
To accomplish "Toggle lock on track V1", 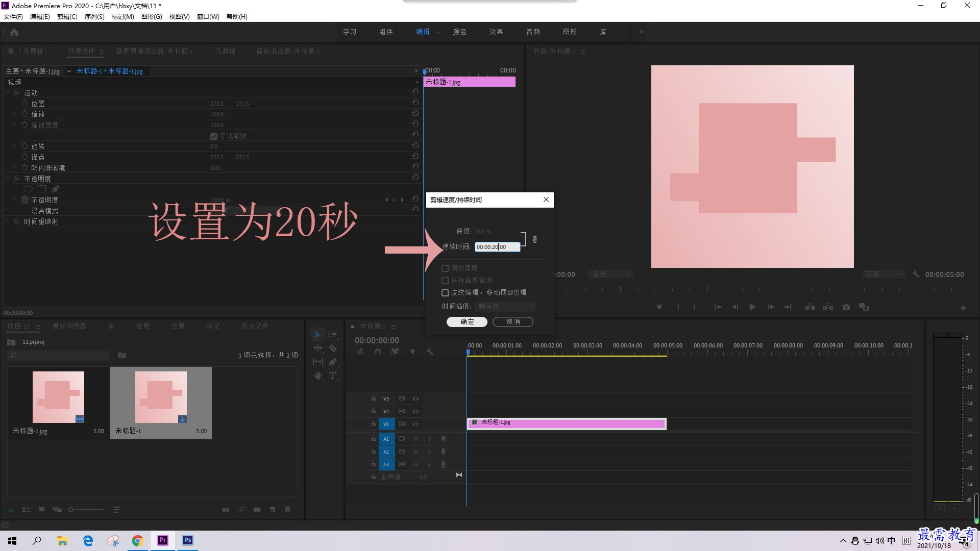I will click(374, 424).
